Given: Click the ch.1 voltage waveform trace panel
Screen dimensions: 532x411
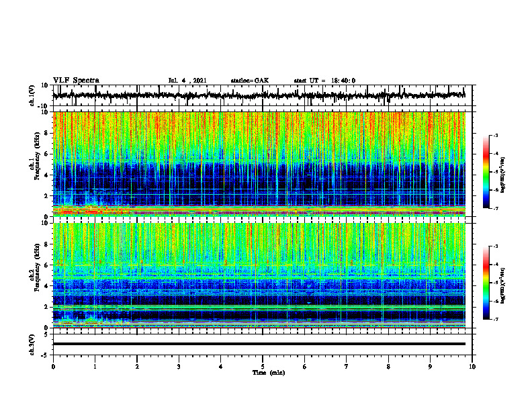Looking at the screenshot, I should tap(263, 95).
